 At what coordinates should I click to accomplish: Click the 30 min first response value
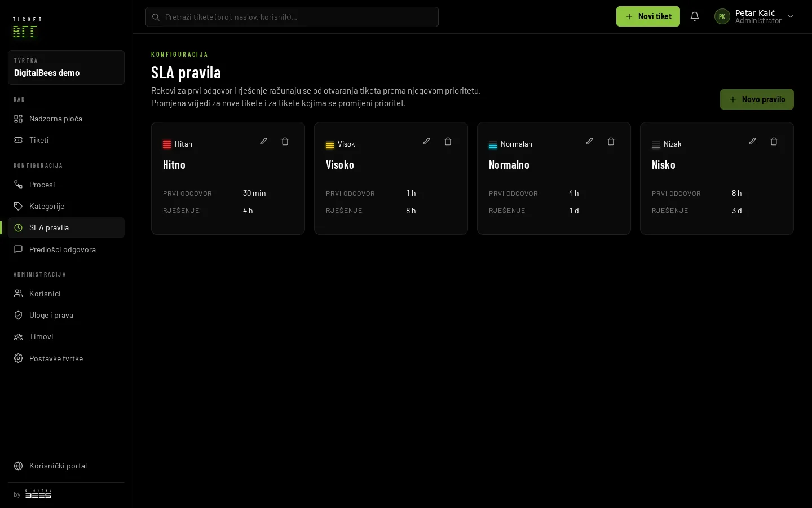pyautogui.click(x=254, y=193)
